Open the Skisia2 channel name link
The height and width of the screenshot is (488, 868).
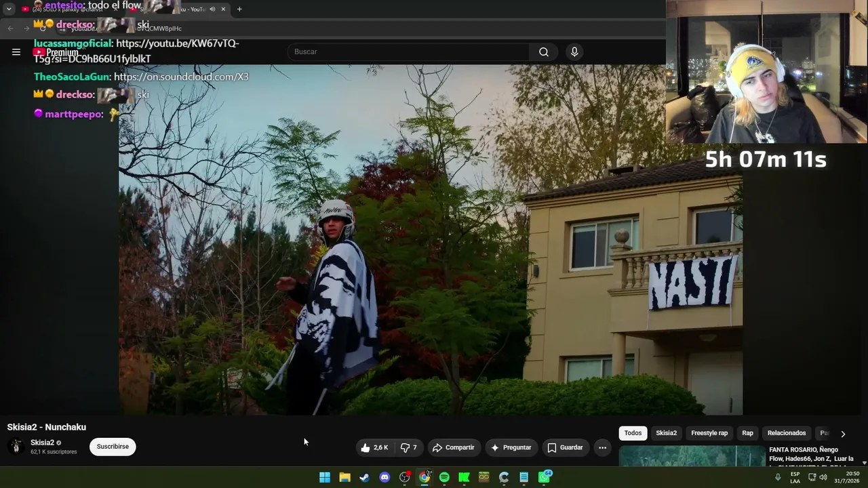42,443
